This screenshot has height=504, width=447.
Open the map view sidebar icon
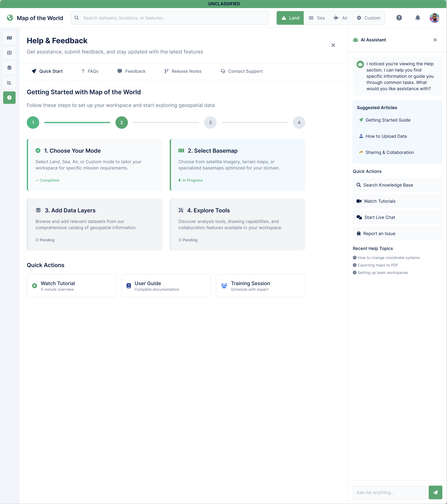coord(9,38)
